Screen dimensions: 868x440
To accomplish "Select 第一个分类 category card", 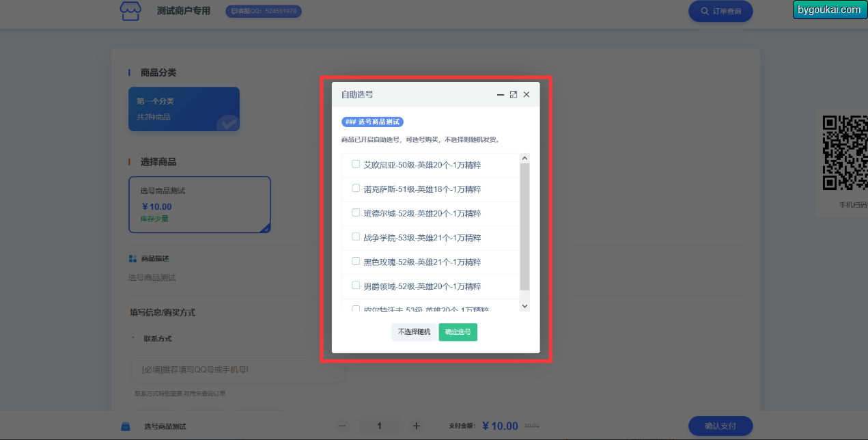I will pos(184,109).
